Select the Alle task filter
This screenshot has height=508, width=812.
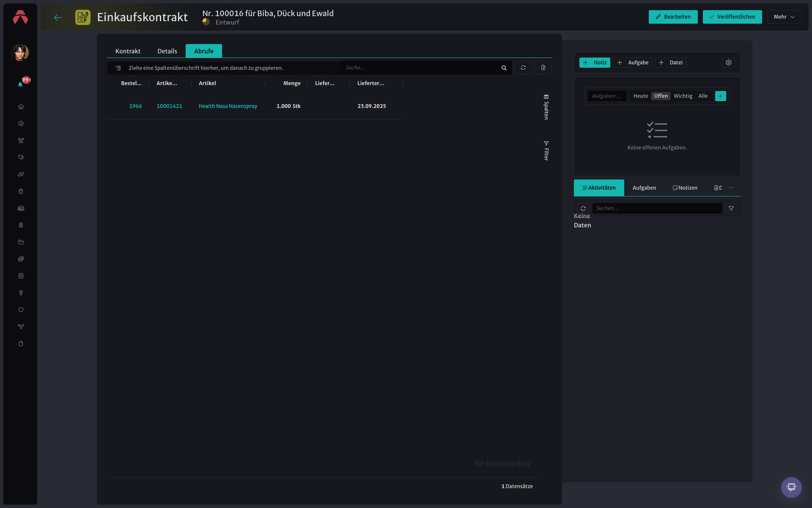click(x=703, y=96)
